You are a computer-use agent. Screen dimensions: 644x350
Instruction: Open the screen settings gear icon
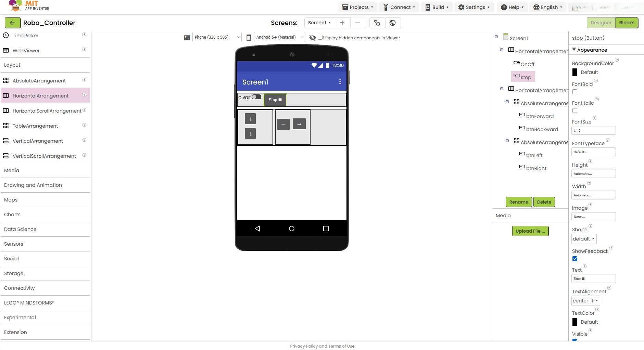click(x=376, y=23)
